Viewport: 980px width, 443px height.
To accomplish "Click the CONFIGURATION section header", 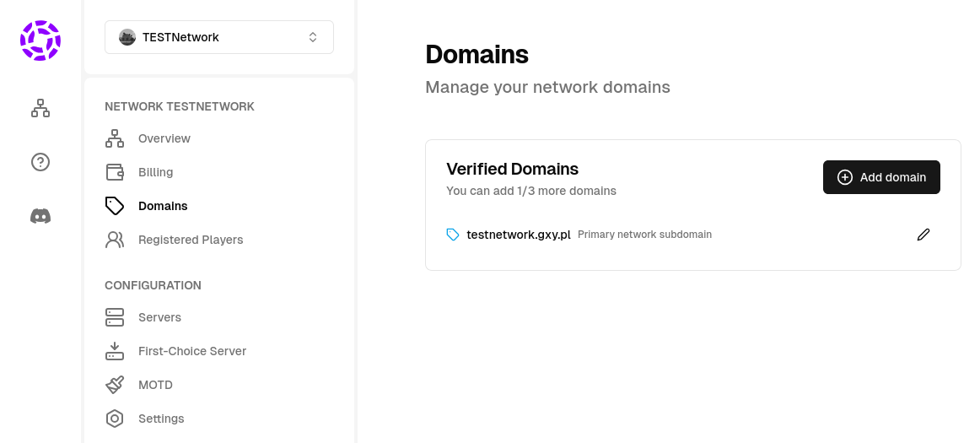I will coord(153,285).
